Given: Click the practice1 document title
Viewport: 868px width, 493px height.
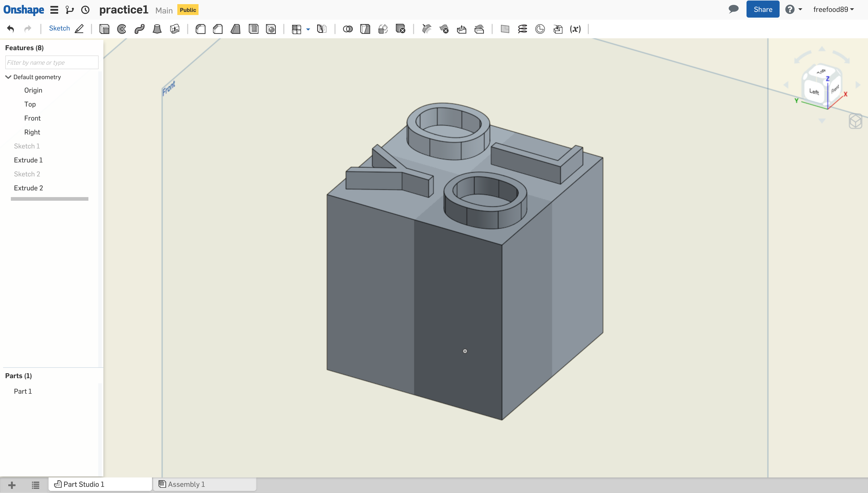Looking at the screenshot, I should click(x=124, y=10).
